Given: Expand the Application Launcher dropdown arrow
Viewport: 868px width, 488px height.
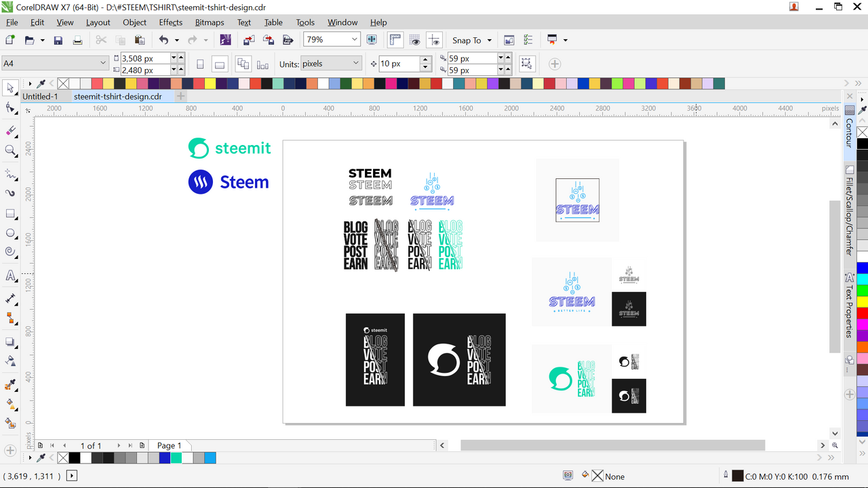Looking at the screenshot, I should click(565, 40).
